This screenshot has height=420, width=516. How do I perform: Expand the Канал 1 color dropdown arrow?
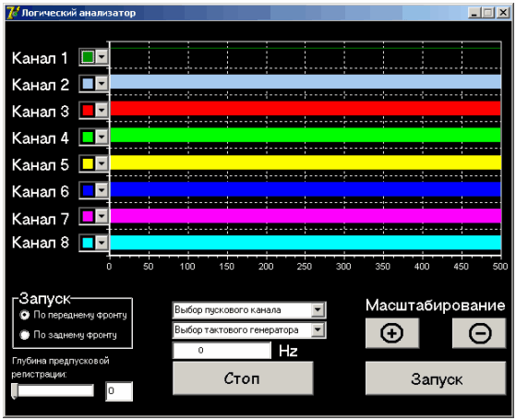click(102, 57)
